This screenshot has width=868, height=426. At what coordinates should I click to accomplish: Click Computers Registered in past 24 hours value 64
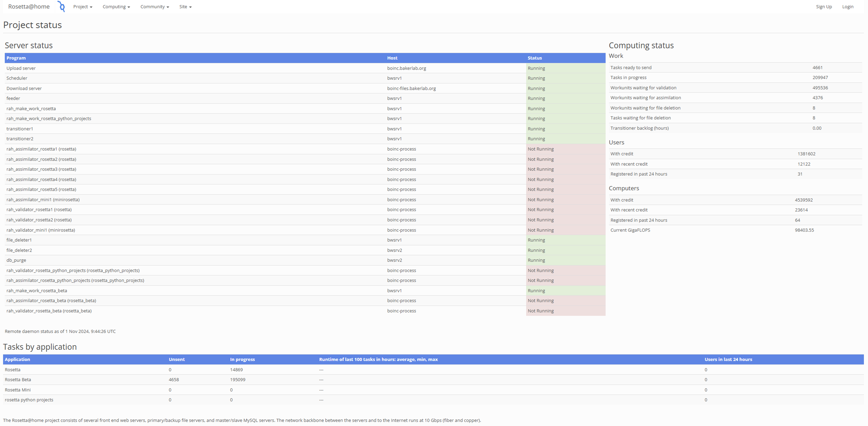797,220
